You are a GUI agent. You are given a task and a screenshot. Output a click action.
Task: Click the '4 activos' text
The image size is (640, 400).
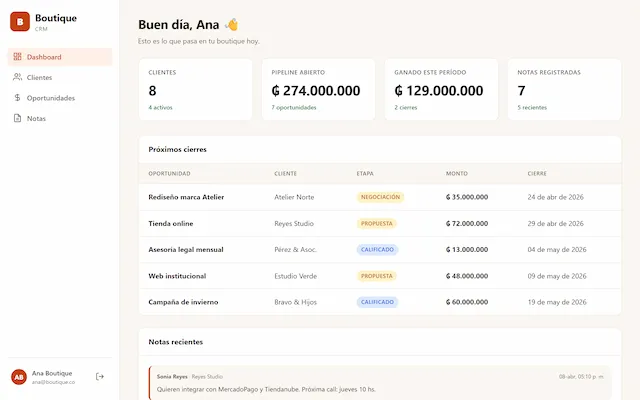pos(160,107)
